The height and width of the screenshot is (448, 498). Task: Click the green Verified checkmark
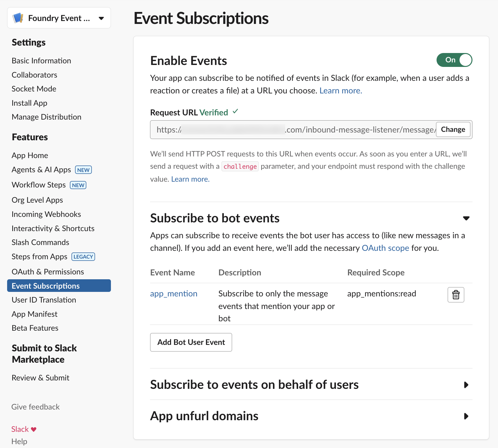point(235,112)
